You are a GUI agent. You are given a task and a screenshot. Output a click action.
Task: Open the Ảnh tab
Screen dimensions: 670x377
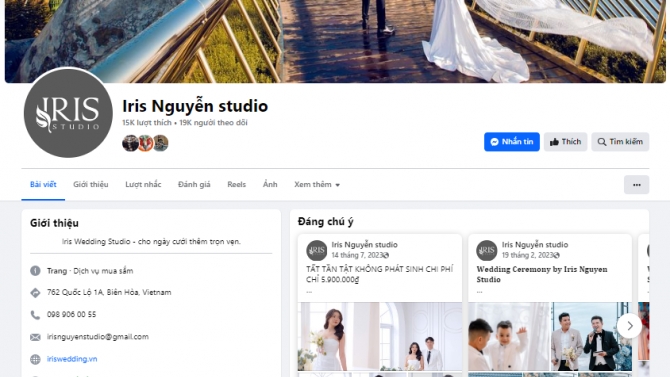[270, 185]
